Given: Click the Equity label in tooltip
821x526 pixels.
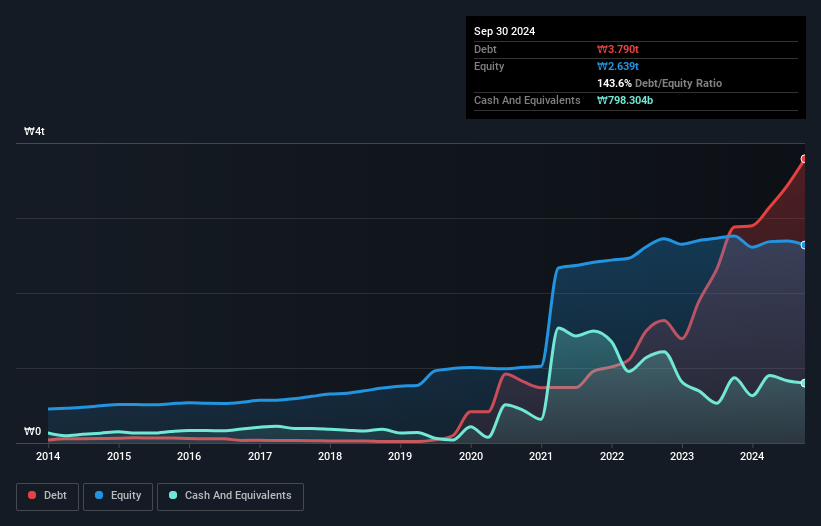Looking at the screenshot, I should pos(489,66).
